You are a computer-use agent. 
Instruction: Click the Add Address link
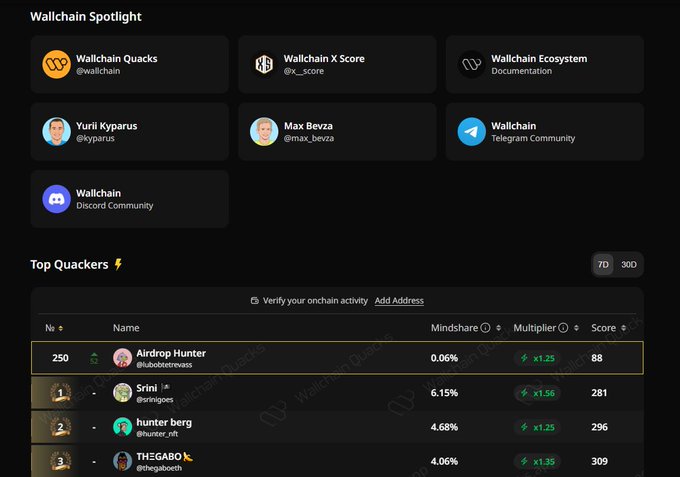click(x=399, y=301)
